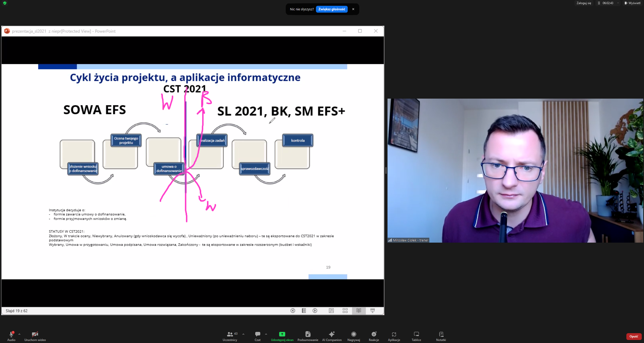The width and height of the screenshot is (644, 343).
Task: Expand audio options chevron
Action: pyautogui.click(x=19, y=334)
